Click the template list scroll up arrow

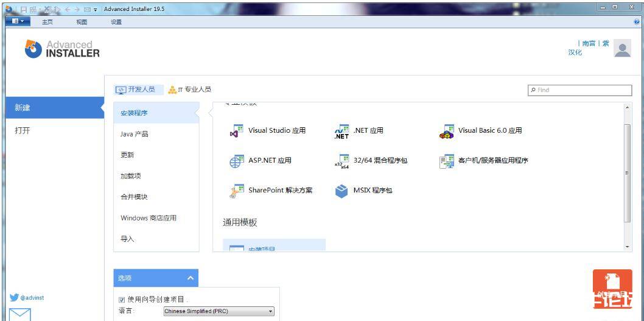pos(627,107)
